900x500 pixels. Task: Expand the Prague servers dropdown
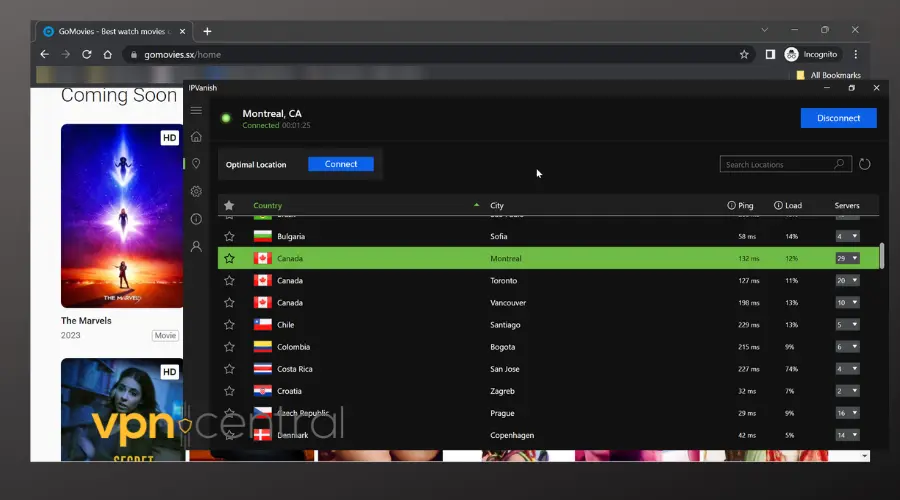[847, 413]
